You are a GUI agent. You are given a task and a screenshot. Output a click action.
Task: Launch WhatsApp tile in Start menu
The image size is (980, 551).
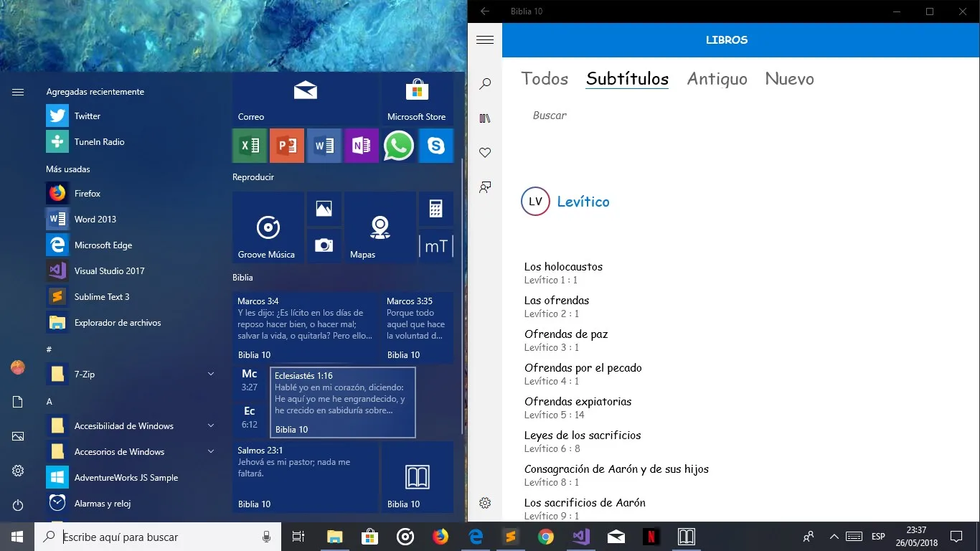pos(399,146)
